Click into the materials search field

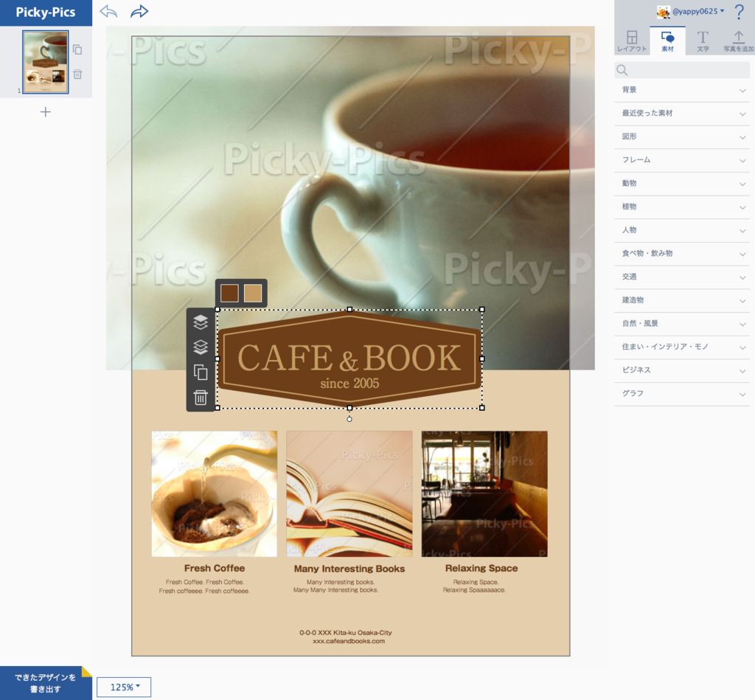pyautogui.click(x=682, y=70)
